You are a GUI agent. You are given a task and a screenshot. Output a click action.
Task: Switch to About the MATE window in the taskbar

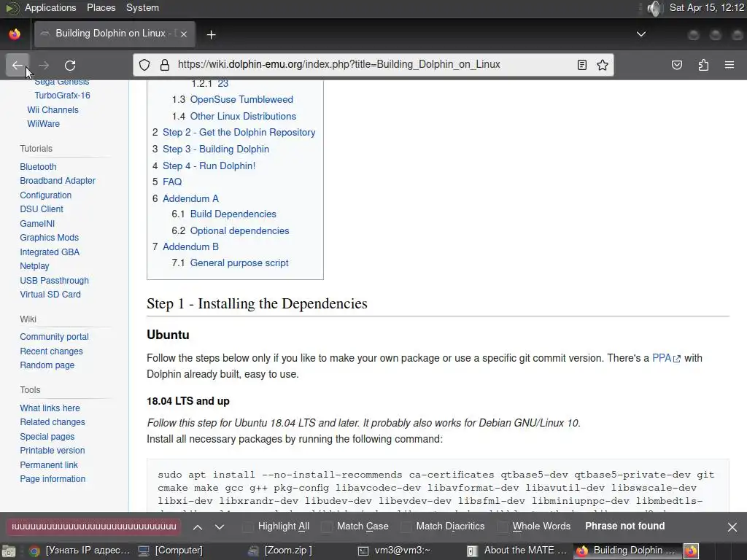pyautogui.click(x=517, y=551)
